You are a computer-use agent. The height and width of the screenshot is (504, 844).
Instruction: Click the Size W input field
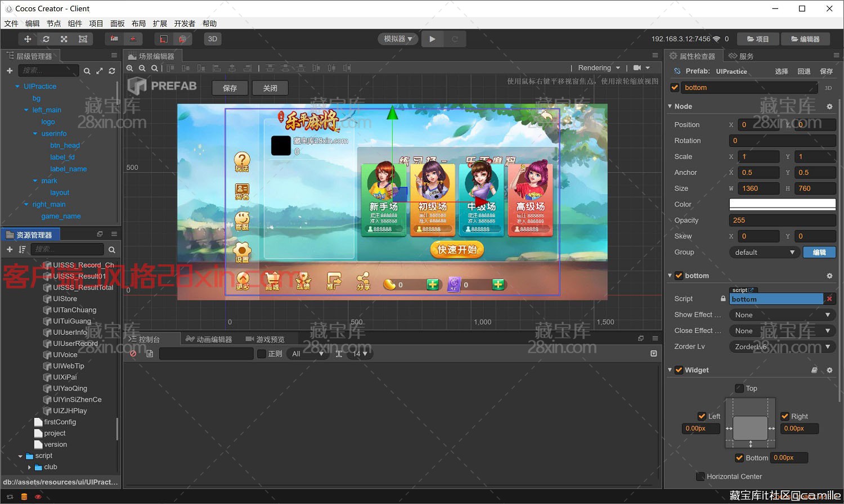758,188
